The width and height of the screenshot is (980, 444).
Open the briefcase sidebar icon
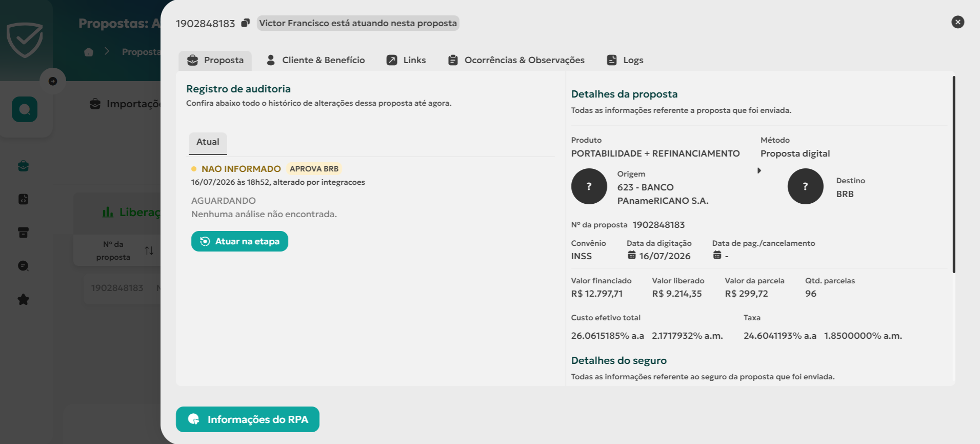(x=24, y=166)
